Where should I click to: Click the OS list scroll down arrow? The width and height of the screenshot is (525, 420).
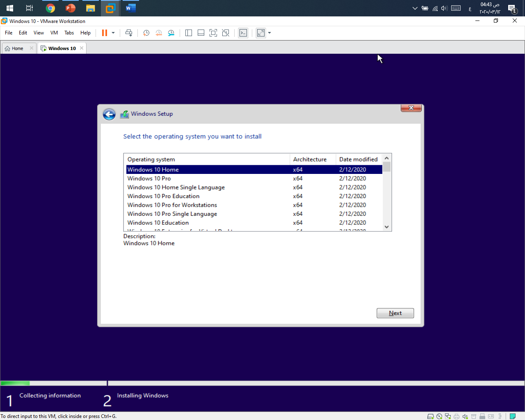(x=387, y=227)
